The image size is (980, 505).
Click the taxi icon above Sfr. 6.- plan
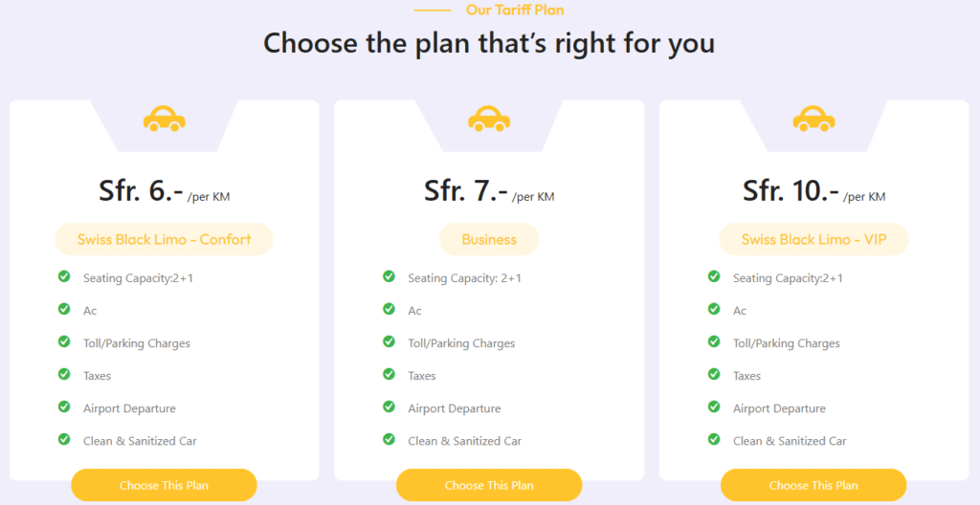[x=164, y=119]
